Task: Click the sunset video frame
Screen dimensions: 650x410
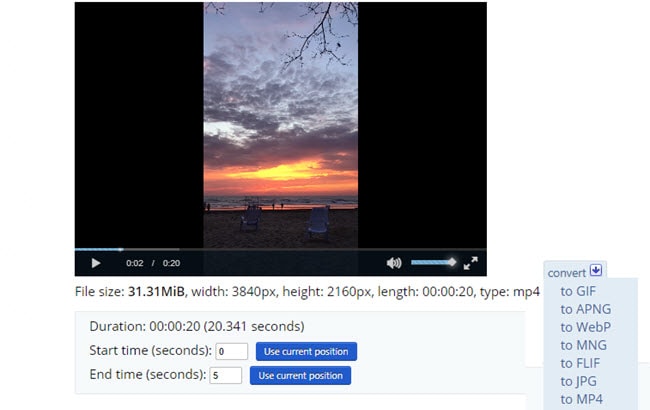Action: pyautogui.click(x=281, y=124)
